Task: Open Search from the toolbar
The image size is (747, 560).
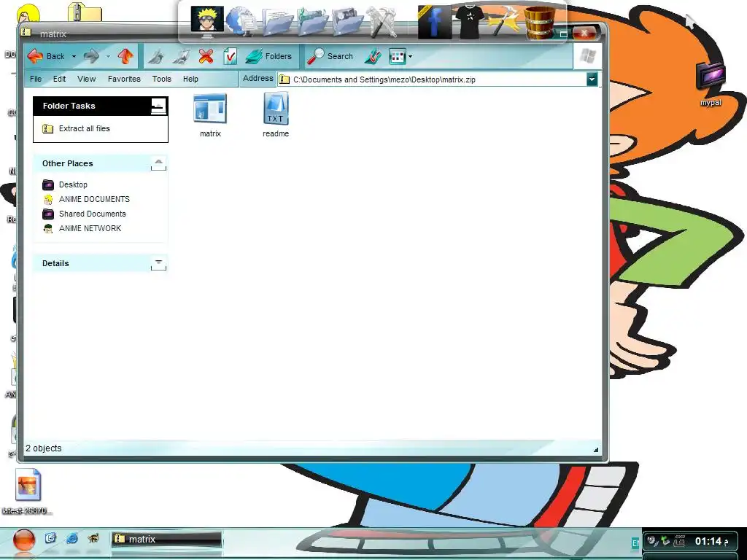Action: [x=330, y=56]
